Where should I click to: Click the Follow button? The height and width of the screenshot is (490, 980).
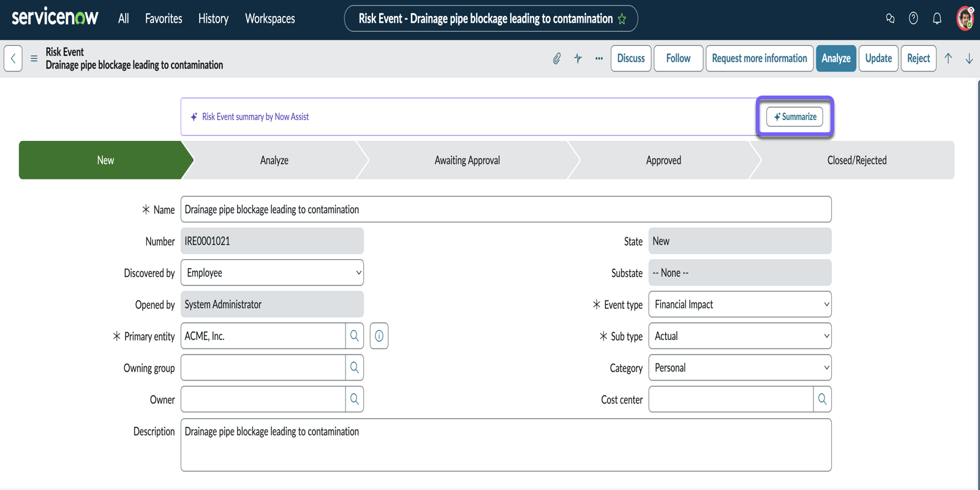click(678, 58)
